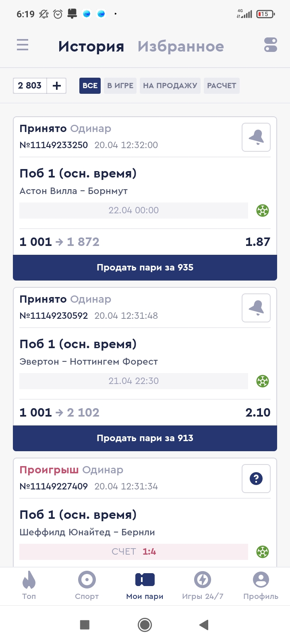This screenshot has width=290, height=644.
Task: Open the hamburger menu
Action: tap(23, 45)
